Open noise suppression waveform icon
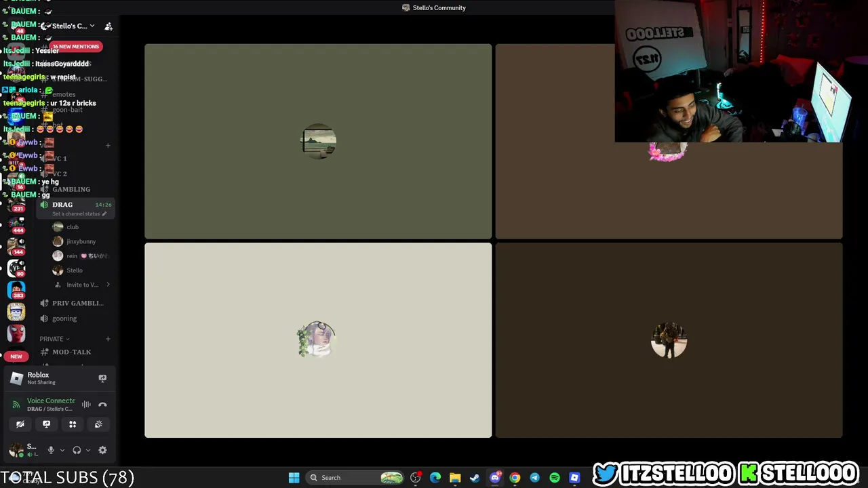 (86, 405)
